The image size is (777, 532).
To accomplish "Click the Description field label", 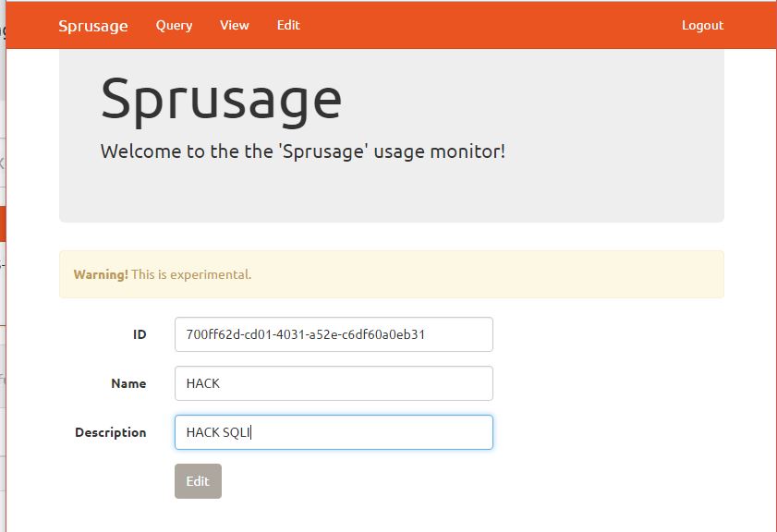I will click(x=111, y=432).
